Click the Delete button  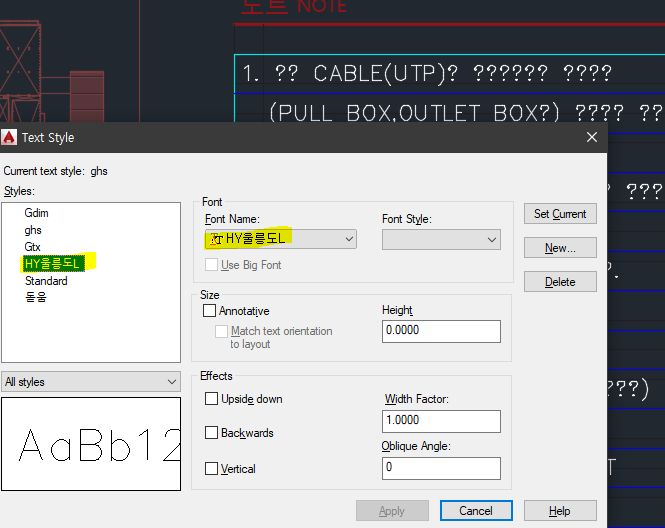560,282
